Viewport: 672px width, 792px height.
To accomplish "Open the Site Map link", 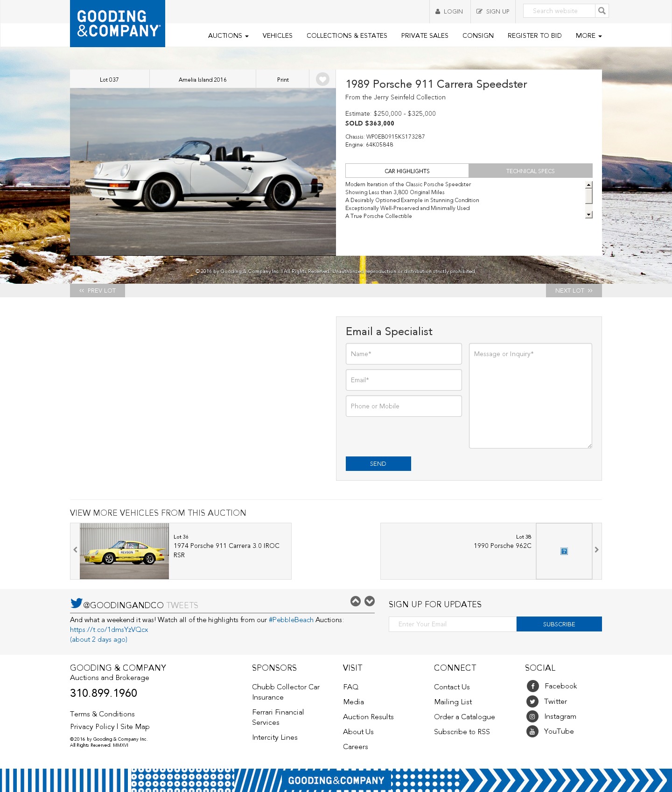I will 135,727.
